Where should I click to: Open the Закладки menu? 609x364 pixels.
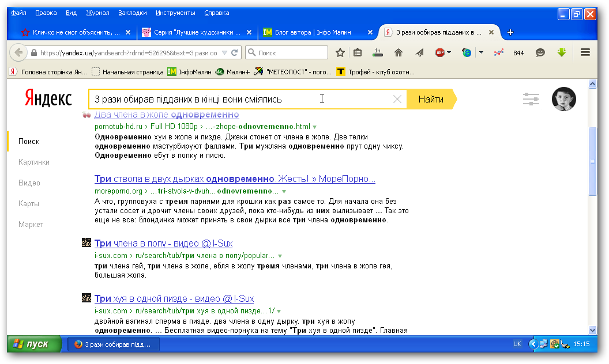click(133, 13)
